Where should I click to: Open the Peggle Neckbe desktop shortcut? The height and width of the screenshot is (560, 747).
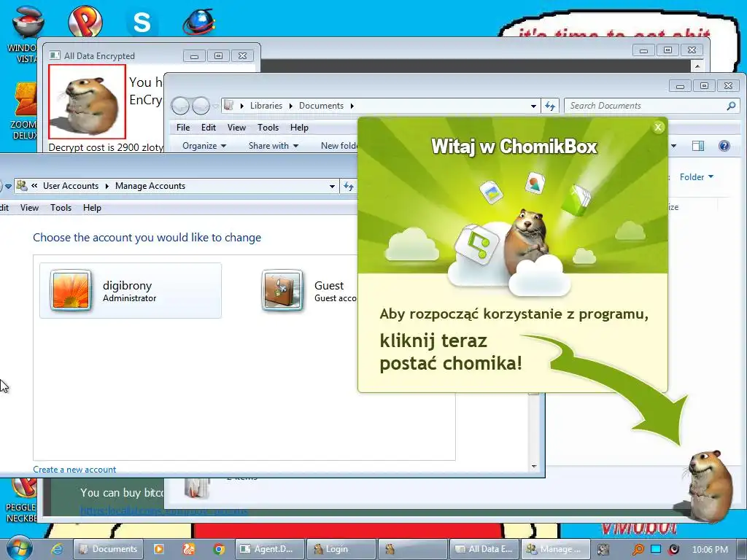pos(21,500)
